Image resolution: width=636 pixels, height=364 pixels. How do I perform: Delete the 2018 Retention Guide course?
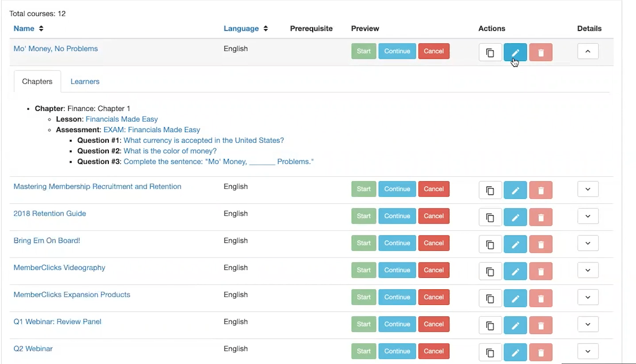pyautogui.click(x=540, y=216)
